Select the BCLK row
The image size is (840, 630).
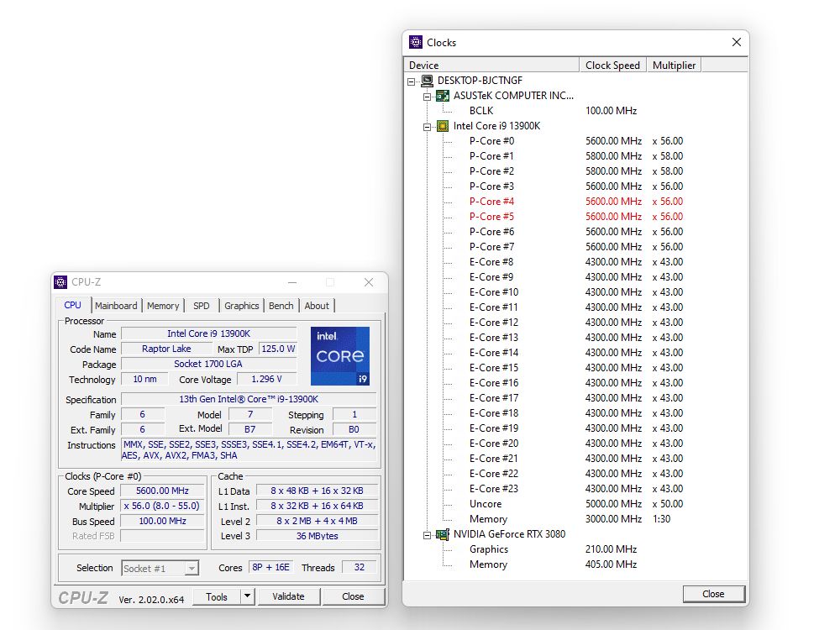tap(576, 111)
